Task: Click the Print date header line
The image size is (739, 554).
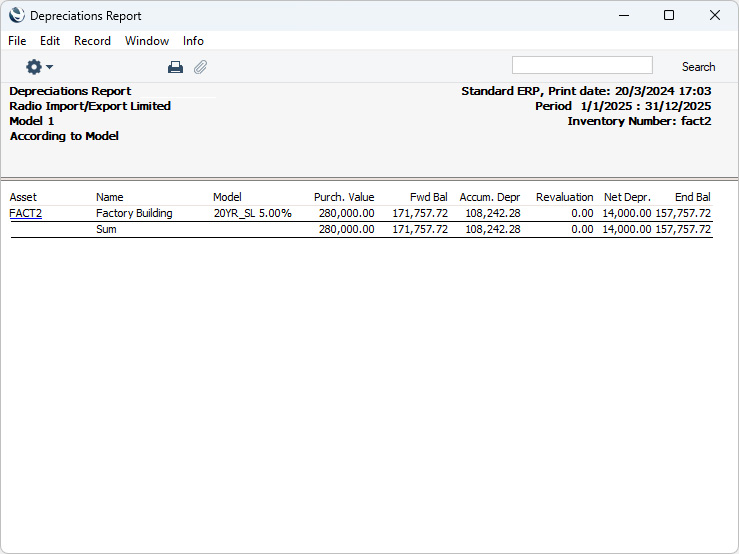Action: pos(586,91)
